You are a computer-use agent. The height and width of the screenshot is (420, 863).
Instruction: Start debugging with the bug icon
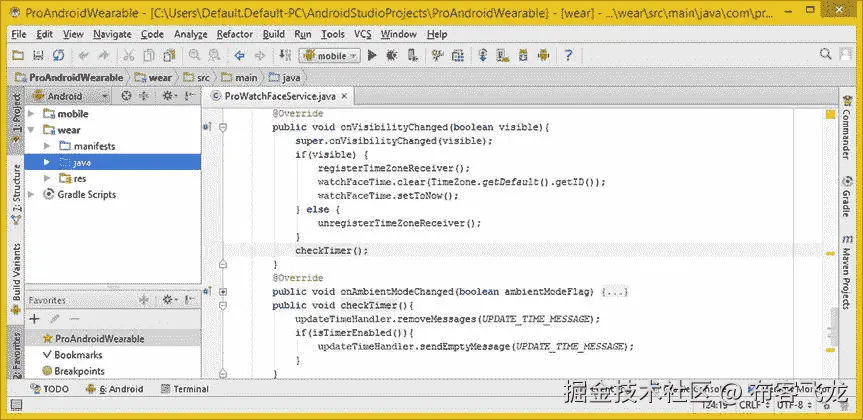click(x=392, y=55)
